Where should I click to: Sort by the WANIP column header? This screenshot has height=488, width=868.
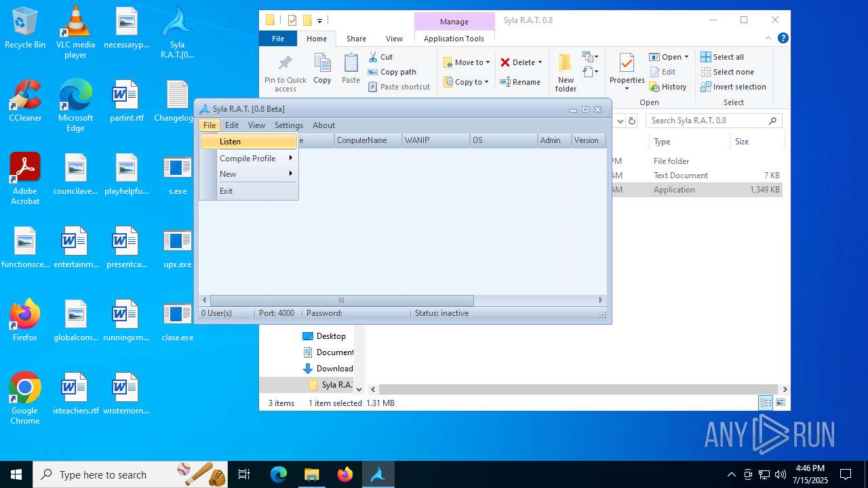[436, 140]
